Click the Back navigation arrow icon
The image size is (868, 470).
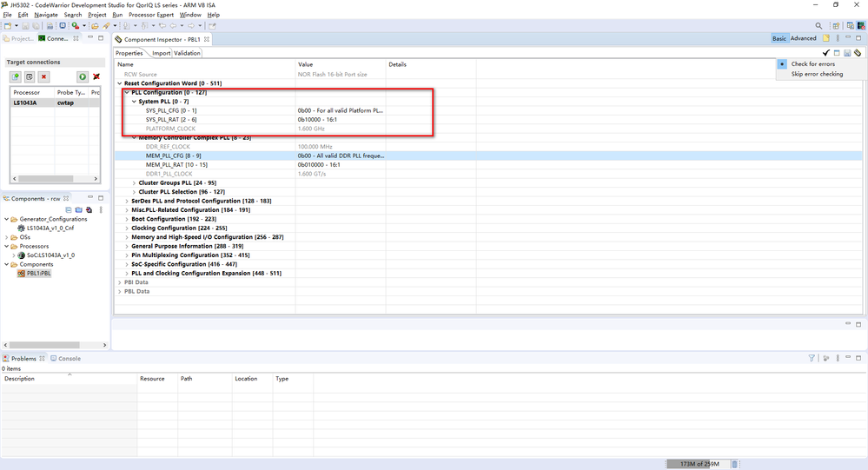coord(173,25)
